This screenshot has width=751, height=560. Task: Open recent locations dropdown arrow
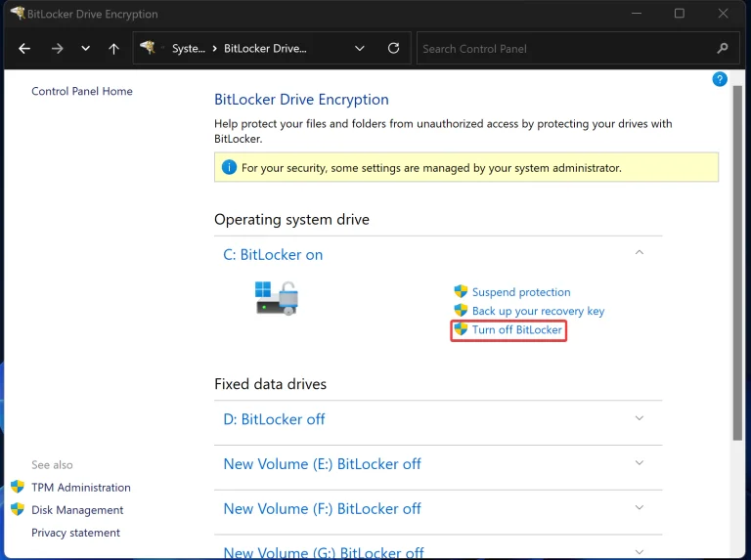85,48
